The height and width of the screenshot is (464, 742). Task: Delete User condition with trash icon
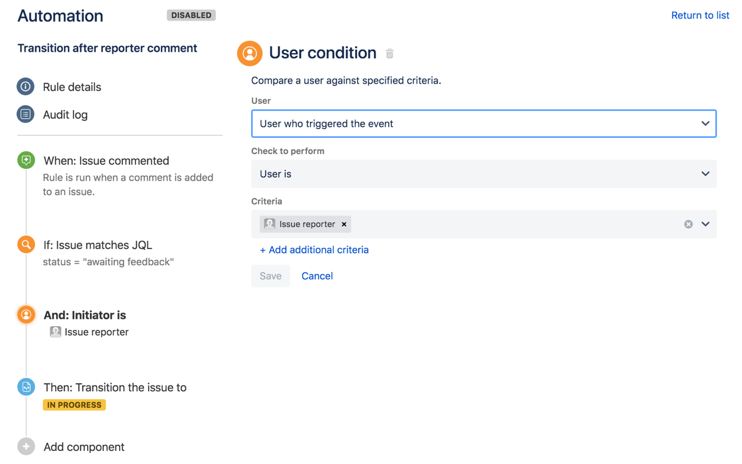pyautogui.click(x=389, y=53)
